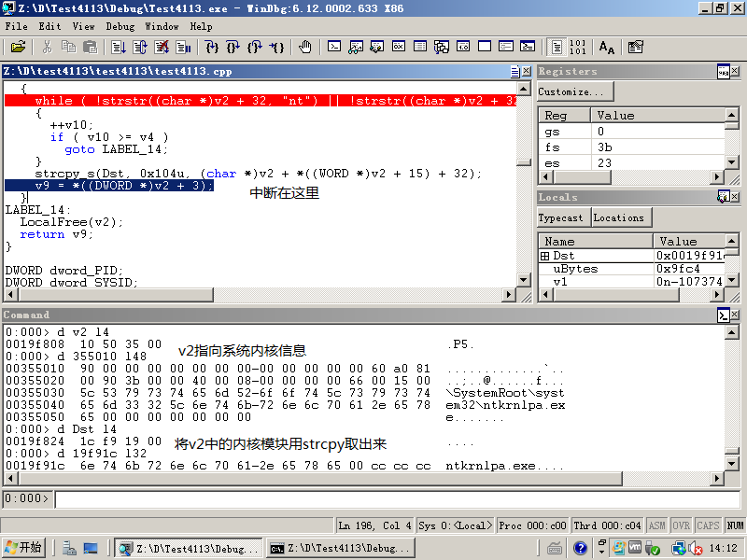
Task: Click the blue help icon in system tray
Action: 580,549
